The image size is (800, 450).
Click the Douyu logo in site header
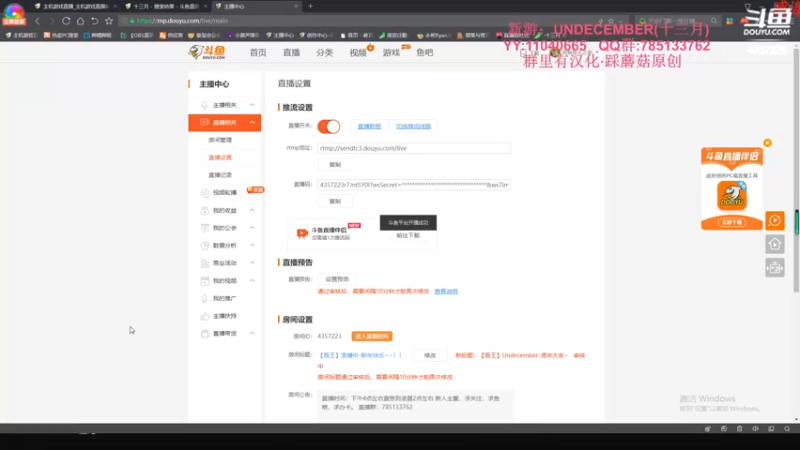click(x=207, y=52)
